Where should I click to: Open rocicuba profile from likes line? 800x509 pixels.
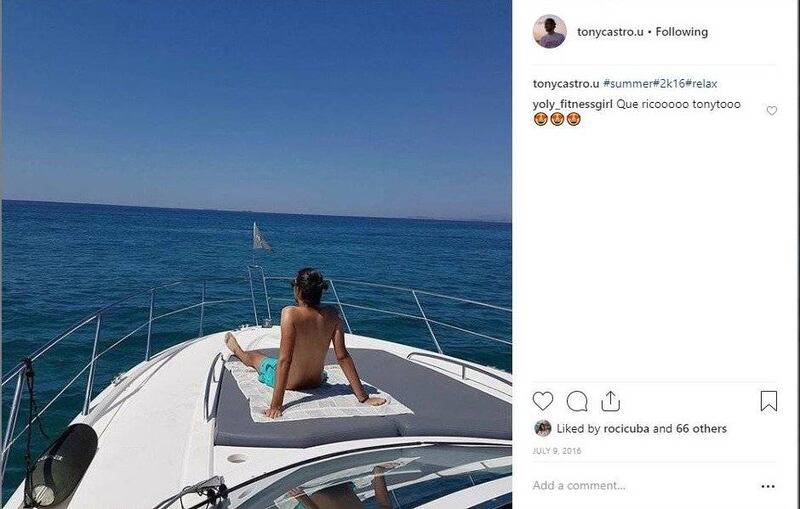627,428
